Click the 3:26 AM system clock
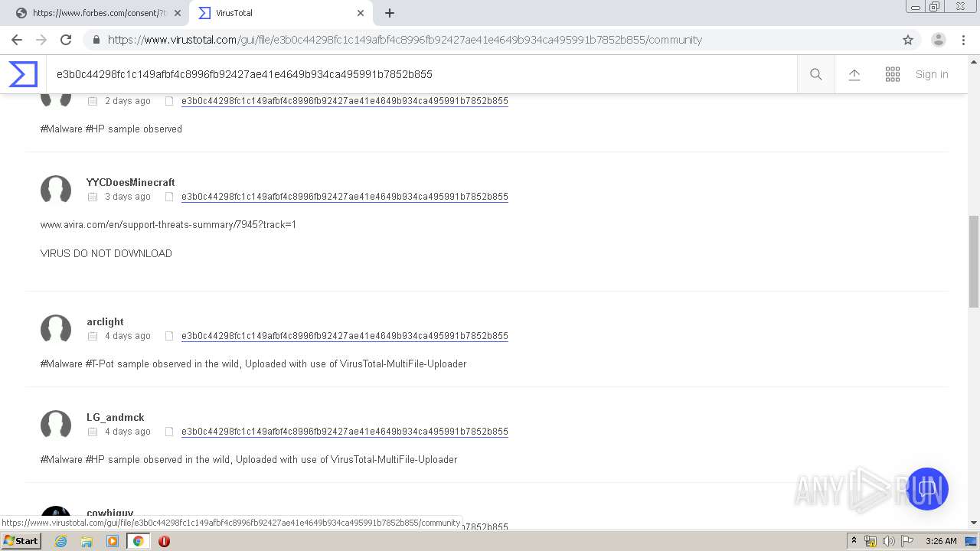980x551 pixels. tap(941, 541)
